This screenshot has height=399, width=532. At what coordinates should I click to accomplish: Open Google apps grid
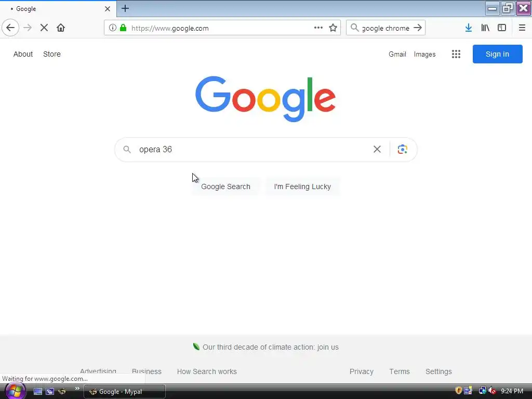click(456, 54)
